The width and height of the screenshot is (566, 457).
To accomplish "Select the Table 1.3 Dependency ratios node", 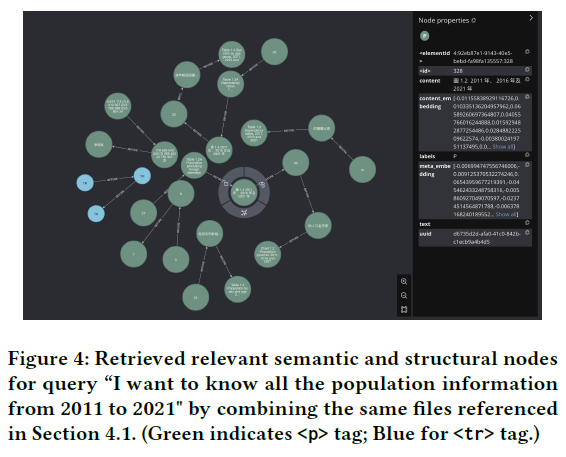I will click(254, 133).
